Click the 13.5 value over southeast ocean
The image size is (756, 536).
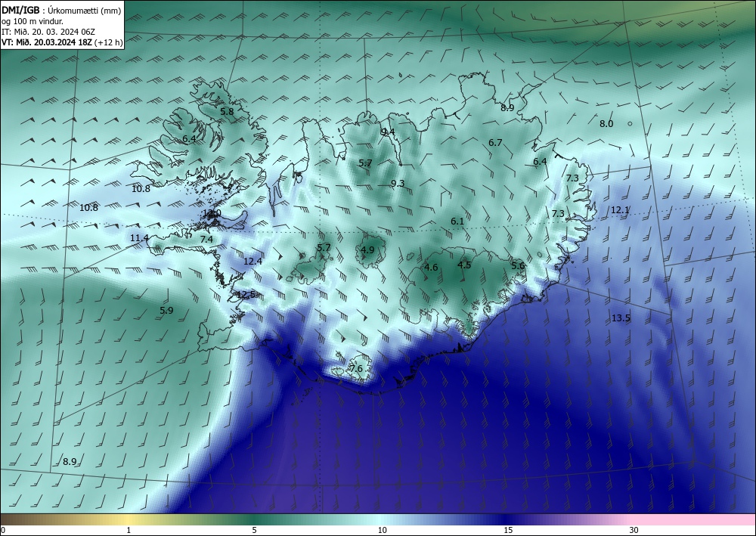621,318
